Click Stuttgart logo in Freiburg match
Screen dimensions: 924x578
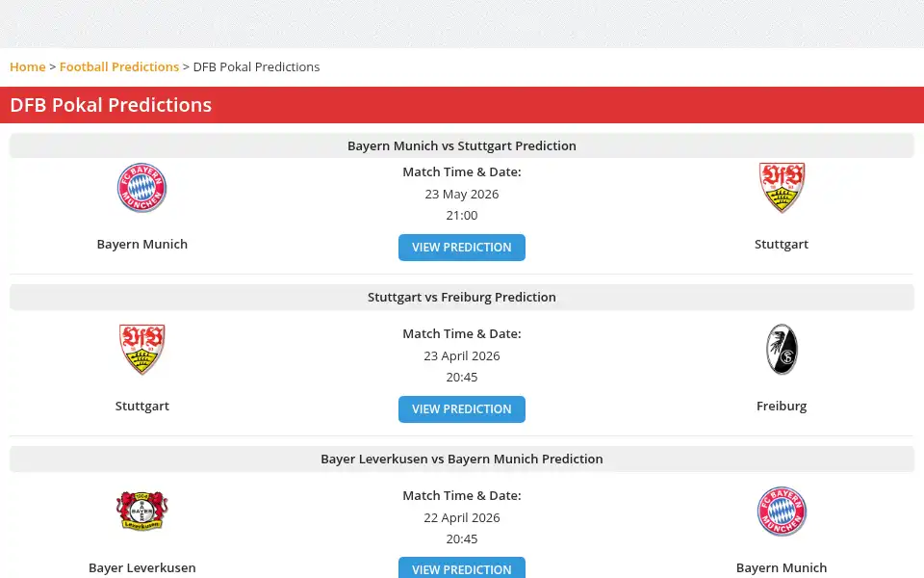tap(142, 349)
